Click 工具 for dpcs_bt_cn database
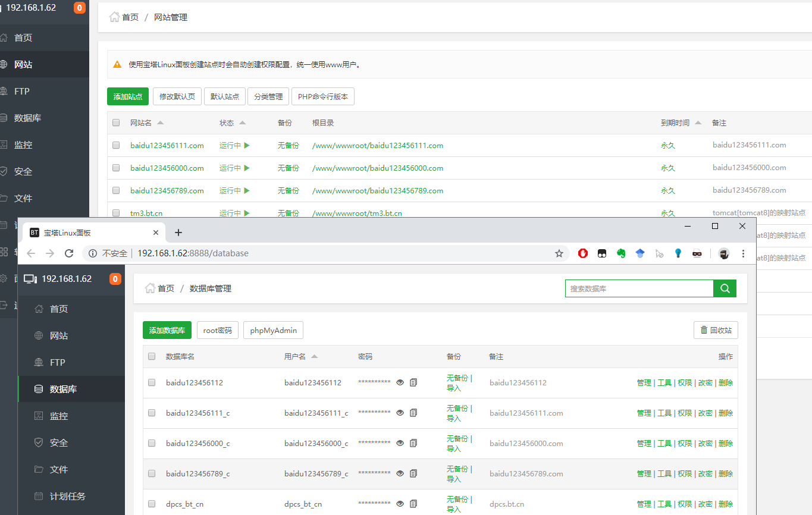 click(664, 504)
